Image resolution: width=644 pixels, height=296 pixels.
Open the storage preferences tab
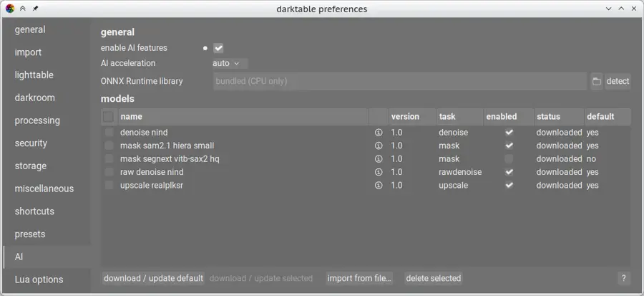pyautogui.click(x=47, y=166)
